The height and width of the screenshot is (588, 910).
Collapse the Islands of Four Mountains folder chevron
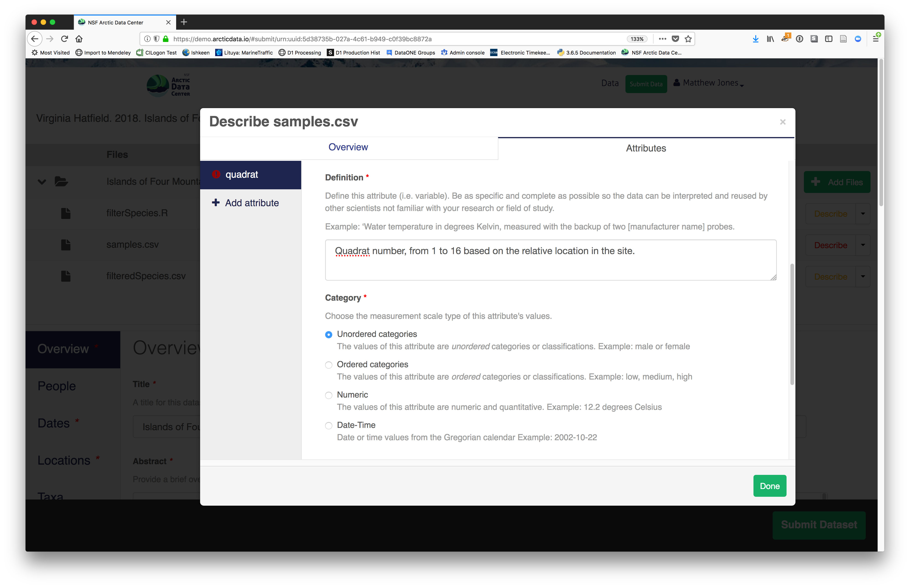(42, 182)
